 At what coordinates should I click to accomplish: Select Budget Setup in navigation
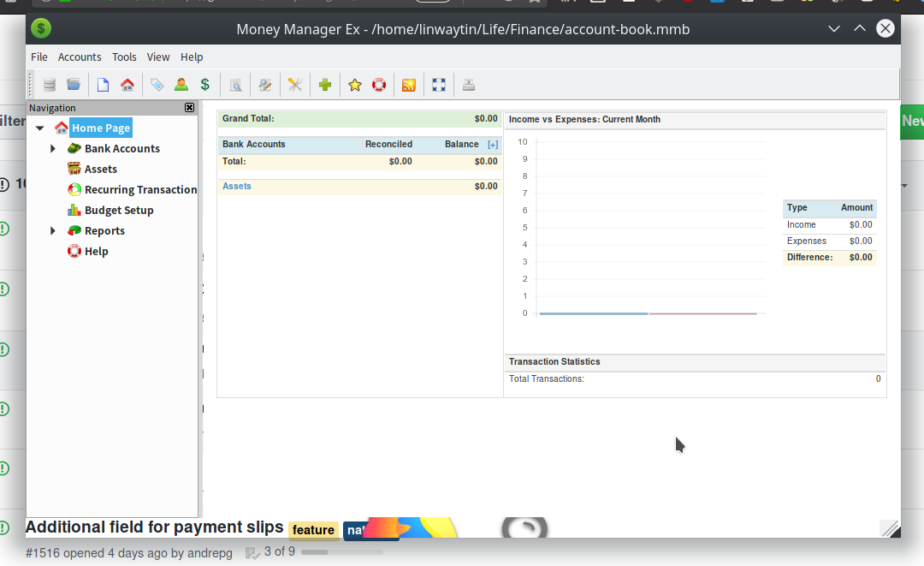coord(119,211)
